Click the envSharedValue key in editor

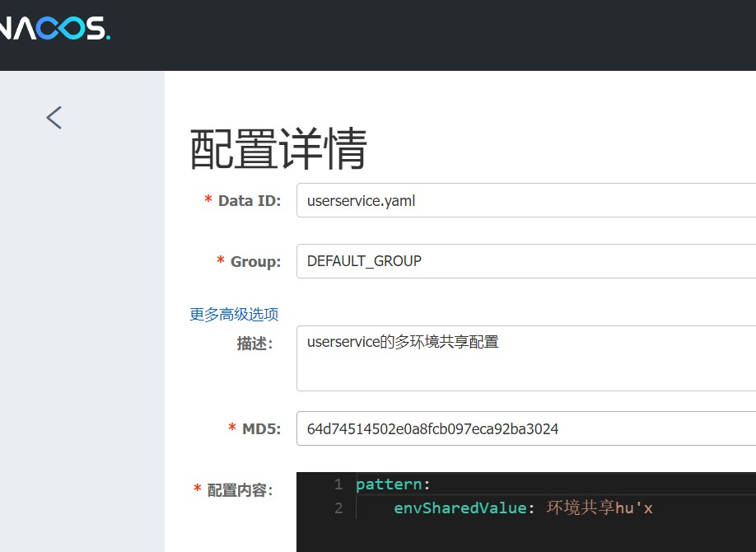tap(460, 508)
